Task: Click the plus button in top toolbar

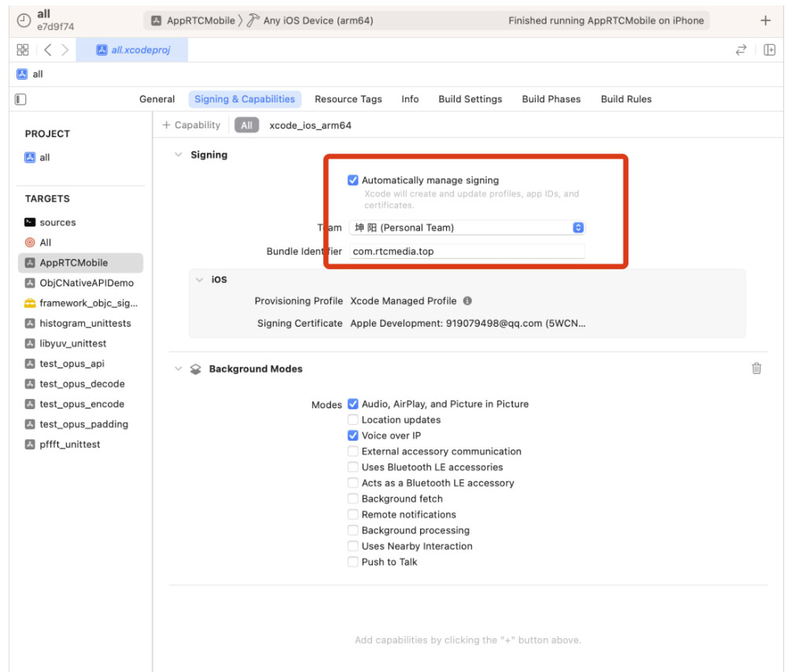Action: (x=765, y=21)
